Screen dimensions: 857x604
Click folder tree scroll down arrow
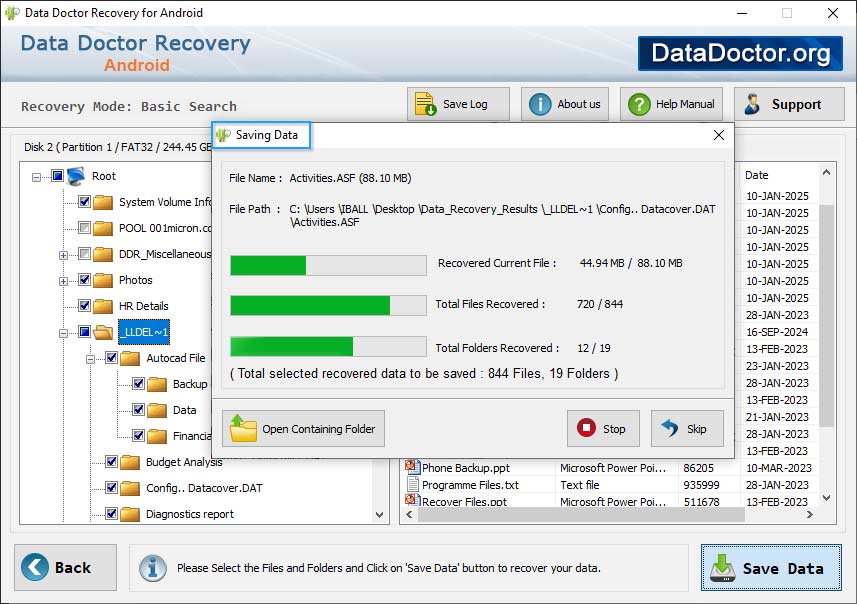pyautogui.click(x=379, y=514)
